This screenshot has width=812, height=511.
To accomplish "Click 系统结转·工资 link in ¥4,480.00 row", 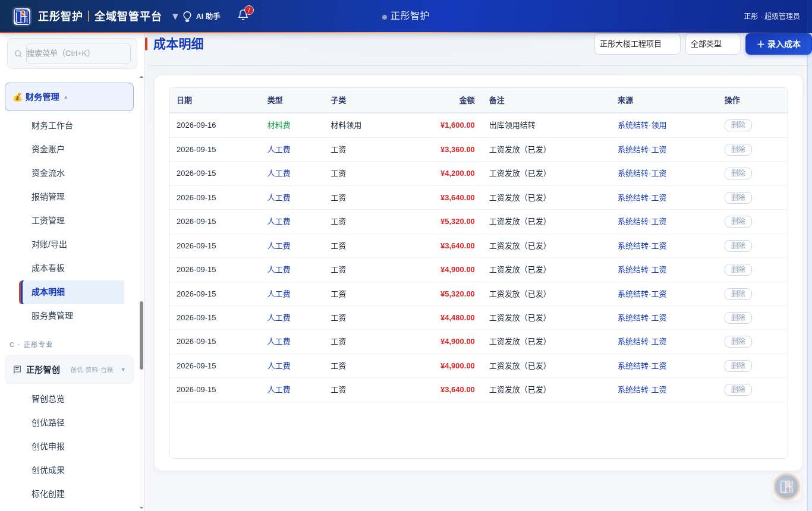I will [x=642, y=317].
